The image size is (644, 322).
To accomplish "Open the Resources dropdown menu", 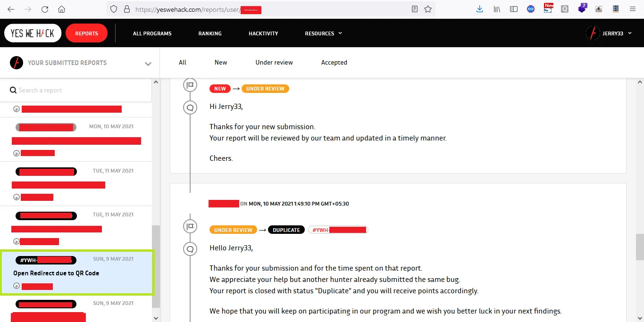I will [323, 33].
